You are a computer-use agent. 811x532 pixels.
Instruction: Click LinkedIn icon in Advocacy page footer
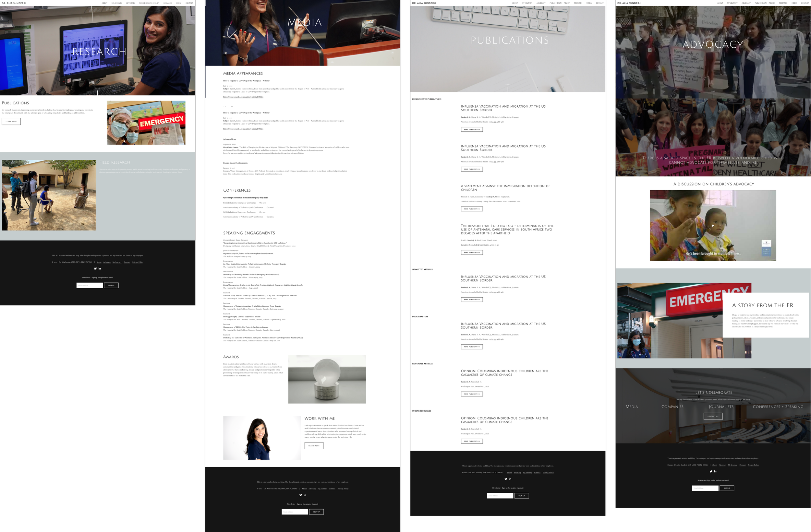(715, 471)
